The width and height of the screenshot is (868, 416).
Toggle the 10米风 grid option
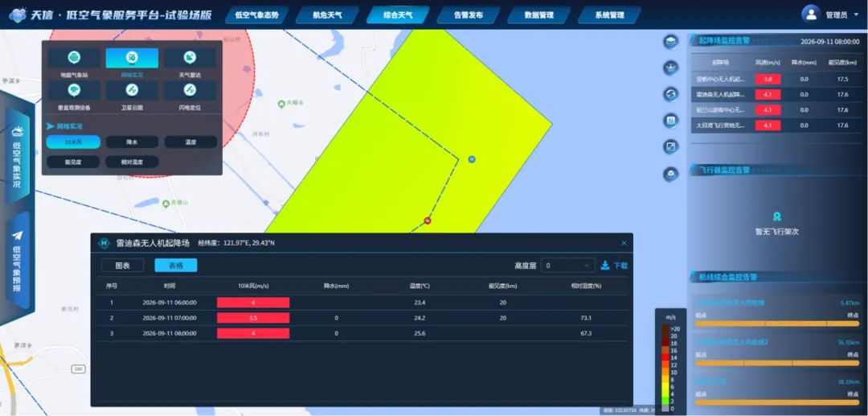click(x=73, y=142)
